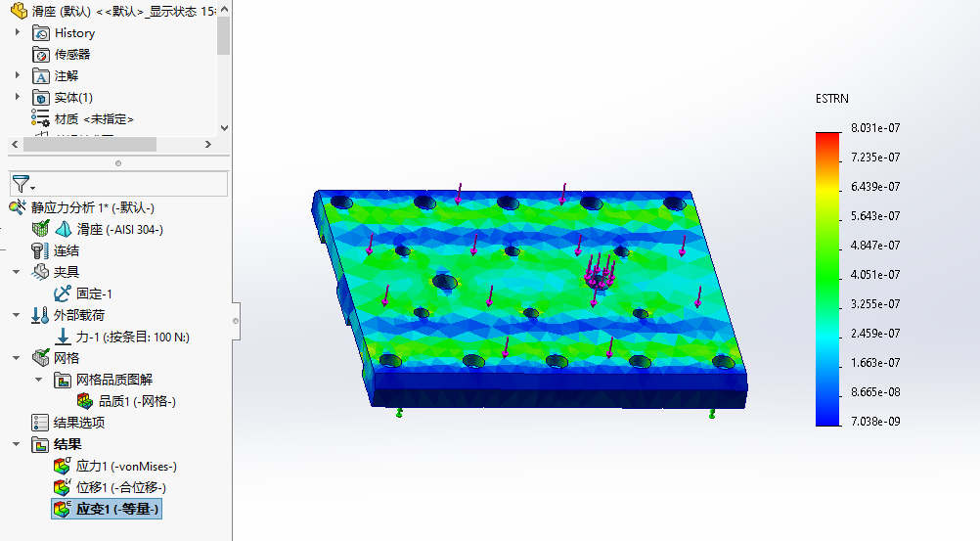The image size is (980, 541).
Task: Click the 材质 material icon
Action: (x=41, y=118)
